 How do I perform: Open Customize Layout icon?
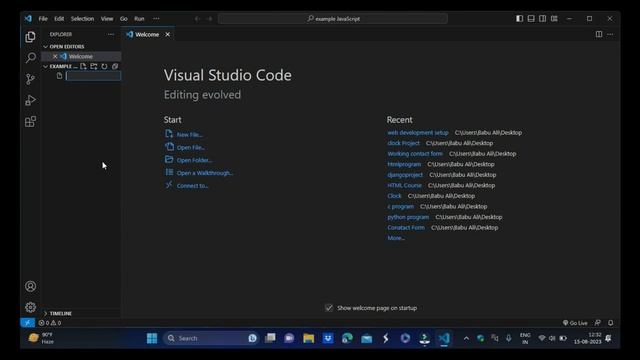[554, 18]
